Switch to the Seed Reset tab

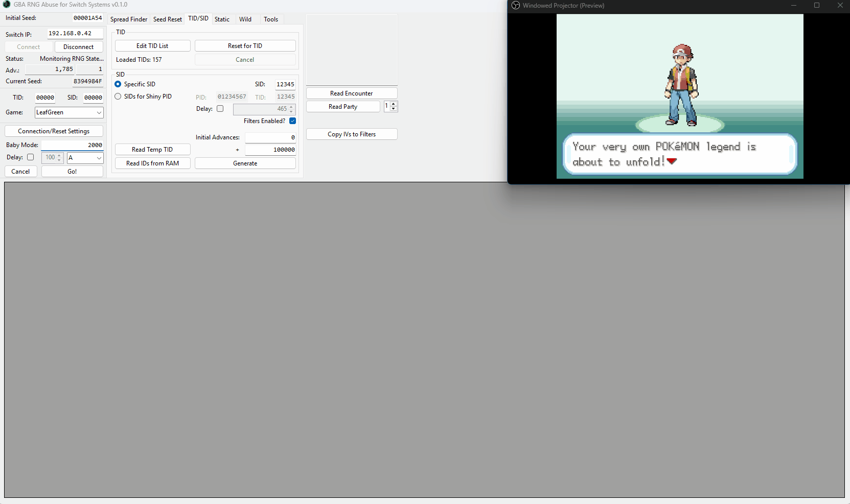click(x=168, y=19)
